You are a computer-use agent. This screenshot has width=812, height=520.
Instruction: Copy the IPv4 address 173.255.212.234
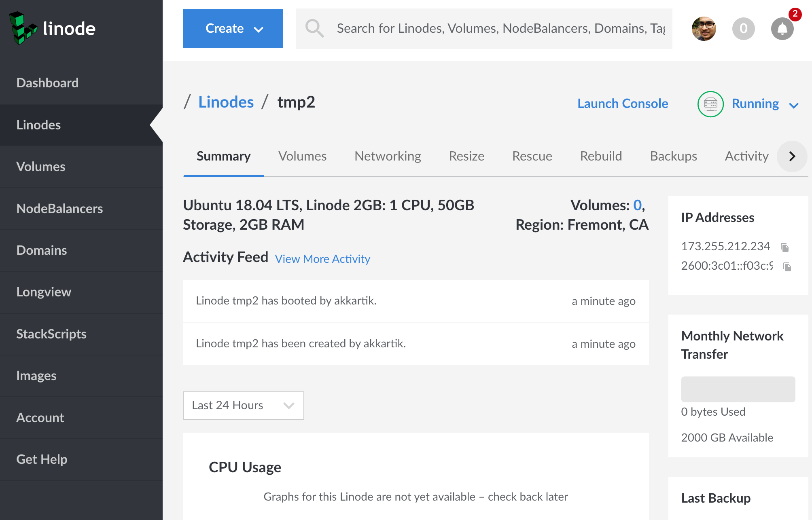(x=784, y=247)
